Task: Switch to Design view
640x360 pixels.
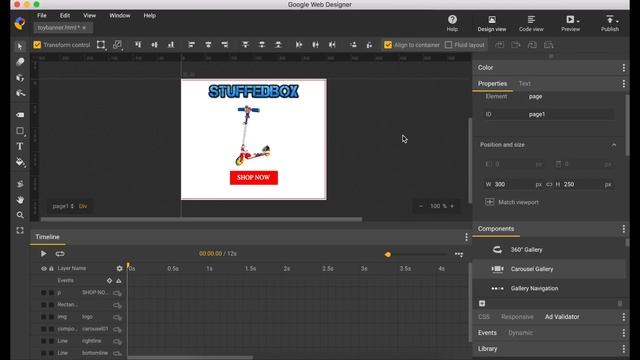Action: tap(492, 23)
